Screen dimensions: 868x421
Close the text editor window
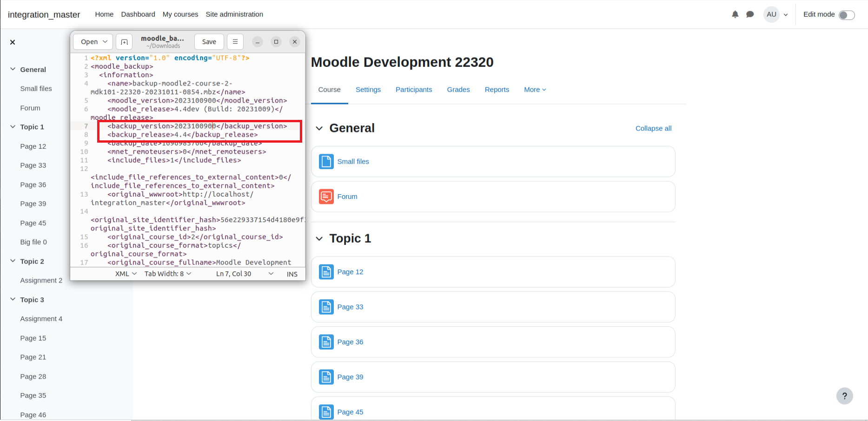click(x=295, y=42)
